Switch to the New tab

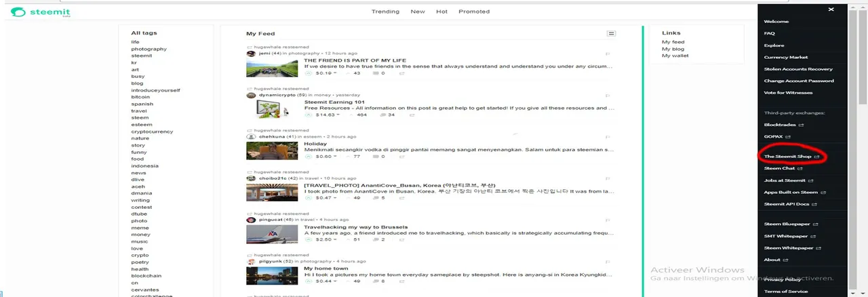(418, 12)
